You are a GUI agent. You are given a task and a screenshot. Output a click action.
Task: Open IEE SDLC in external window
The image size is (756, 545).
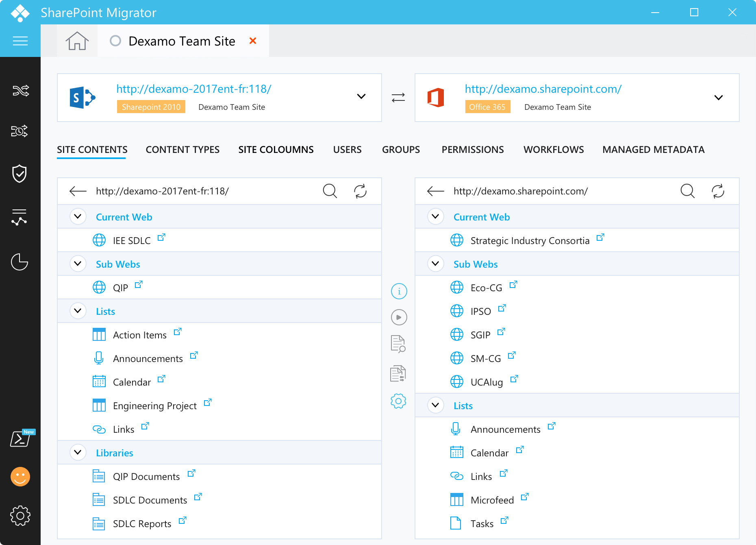161,237
